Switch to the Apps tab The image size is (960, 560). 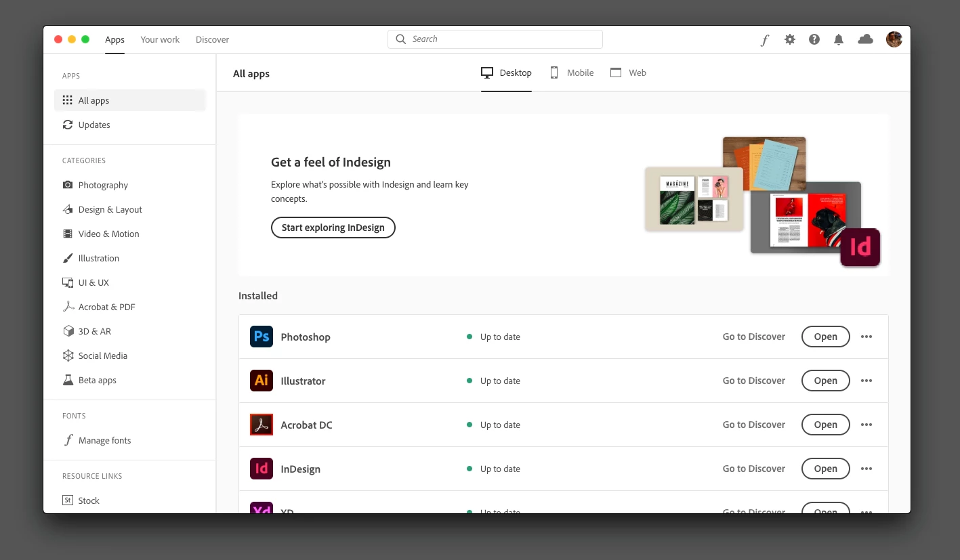pyautogui.click(x=114, y=39)
